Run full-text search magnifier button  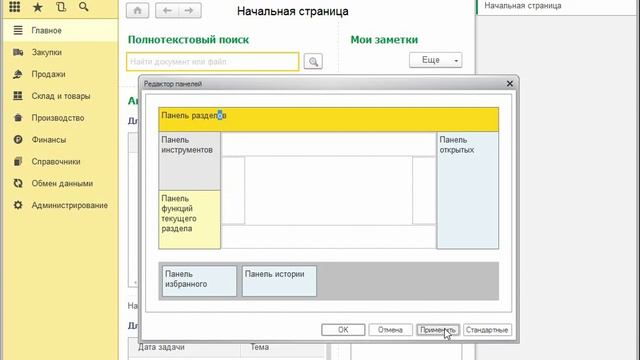(313, 62)
